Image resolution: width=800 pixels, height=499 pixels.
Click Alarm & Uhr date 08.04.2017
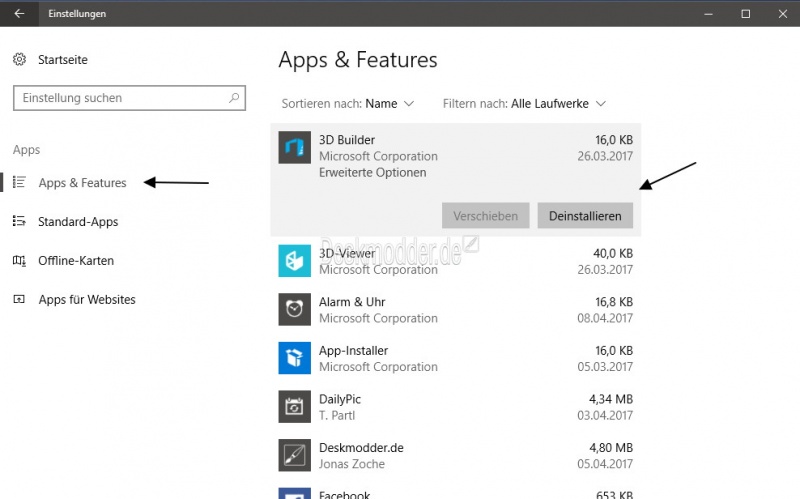click(605, 318)
